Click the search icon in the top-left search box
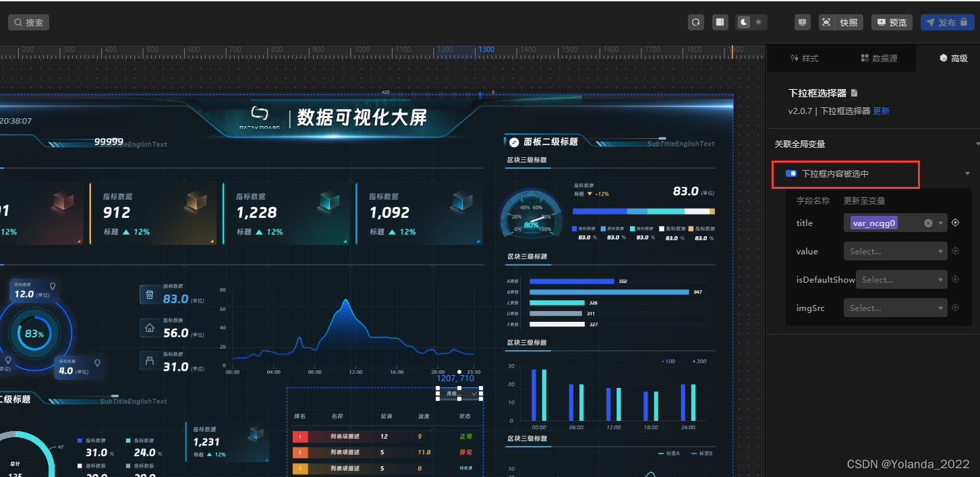This screenshot has width=980, height=477. [x=18, y=22]
